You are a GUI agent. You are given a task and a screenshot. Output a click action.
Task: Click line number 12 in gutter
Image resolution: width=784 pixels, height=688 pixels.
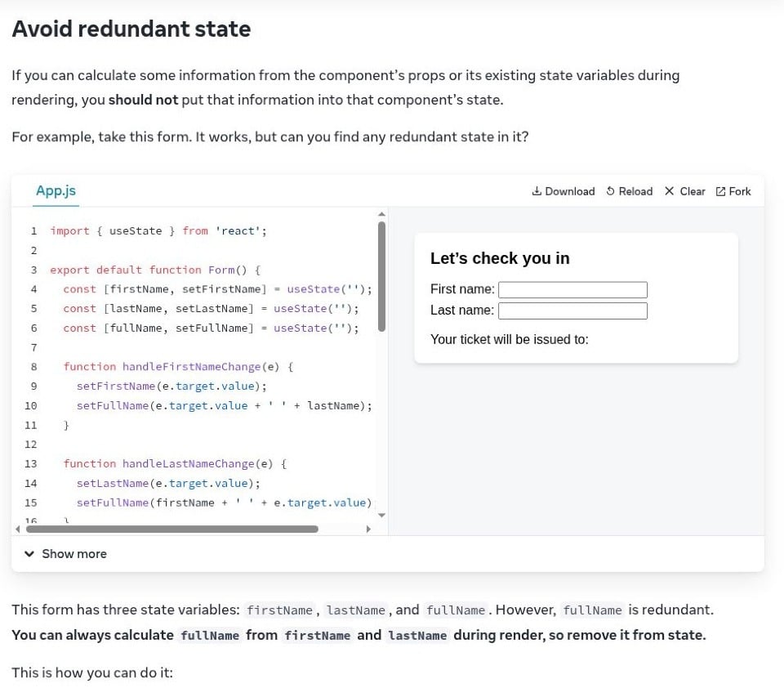point(31,445)
